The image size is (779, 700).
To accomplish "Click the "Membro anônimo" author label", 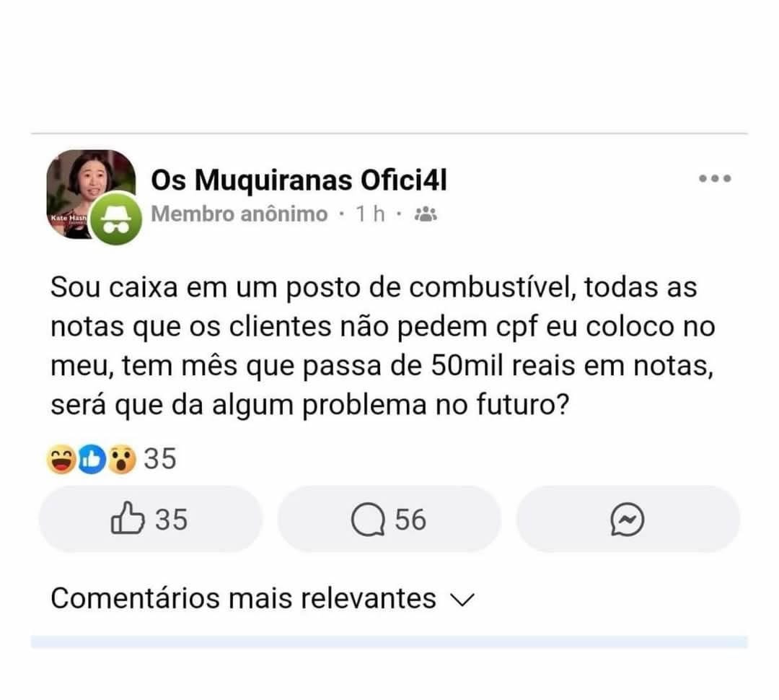I will pyautogui.click(x=239, y=214).
